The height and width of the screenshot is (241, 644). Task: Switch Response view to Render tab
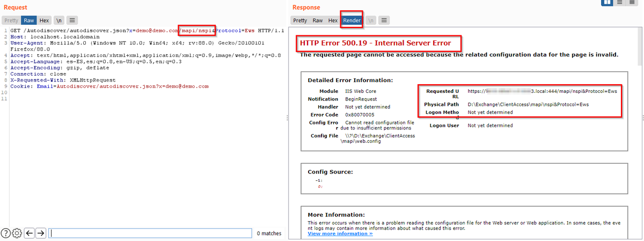pos(352,20)
